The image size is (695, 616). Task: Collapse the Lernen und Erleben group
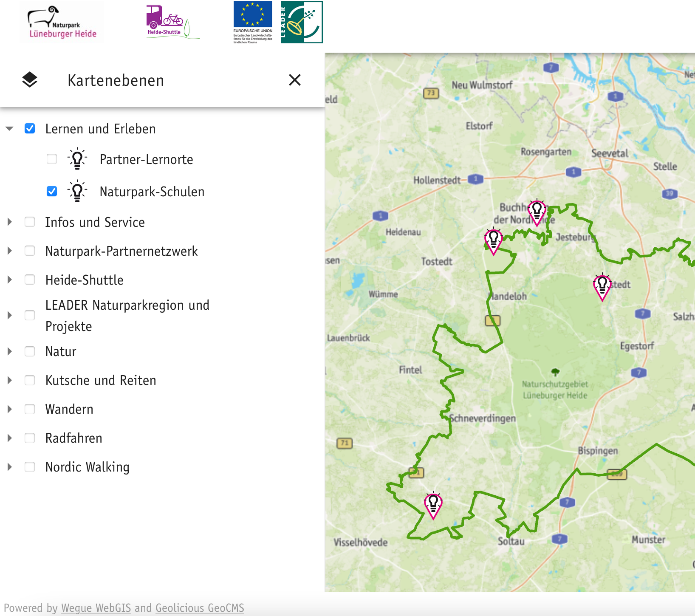tap(9, 128)
